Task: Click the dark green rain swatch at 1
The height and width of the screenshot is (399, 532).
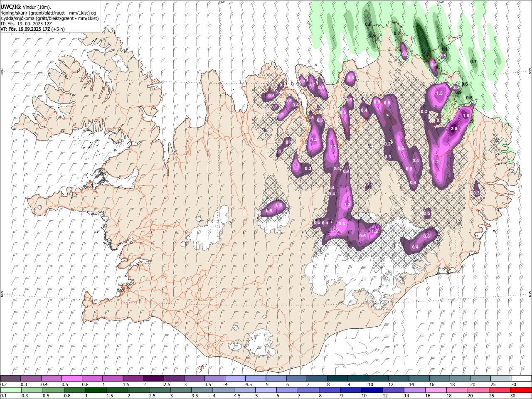Action: 96,390
